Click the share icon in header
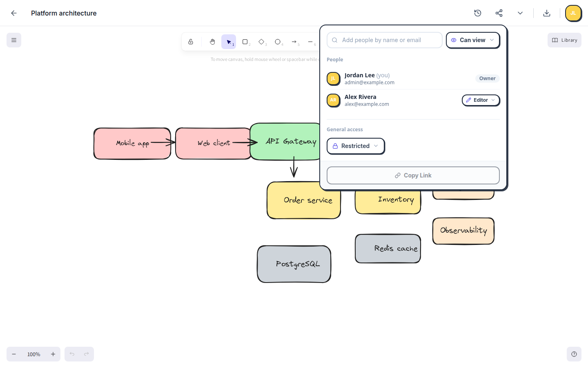 [x=499, y=13]
